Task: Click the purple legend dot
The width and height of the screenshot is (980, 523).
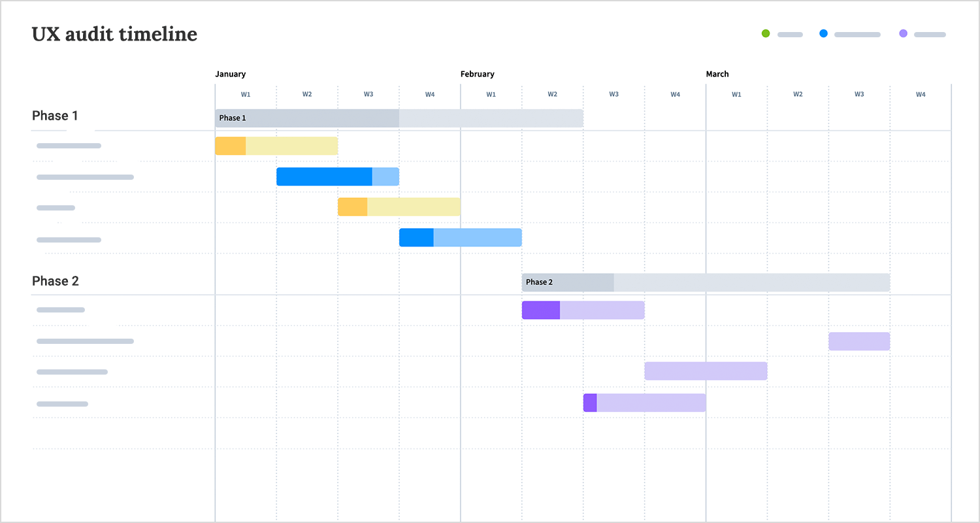Action: pos(903,33)
